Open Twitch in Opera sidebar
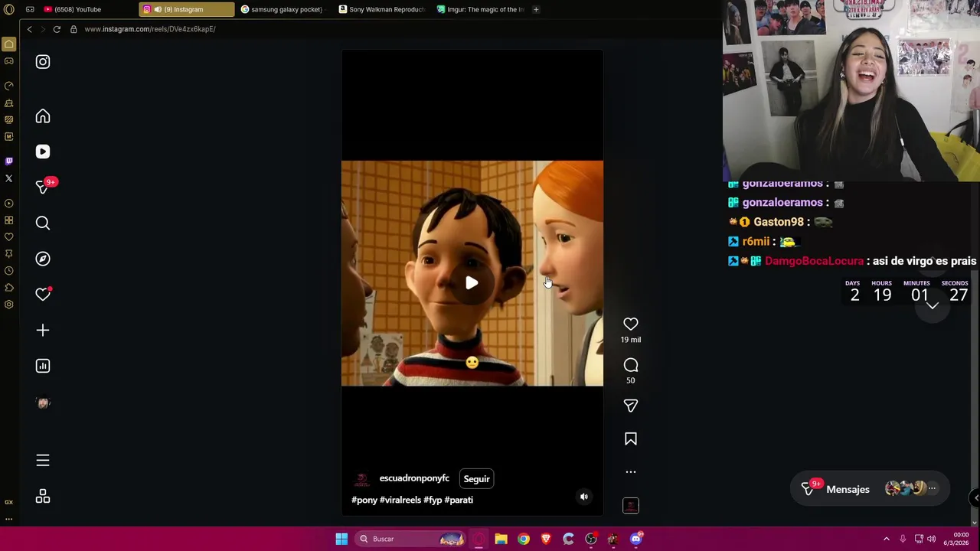The image size is (980, 551). [9, 161]
